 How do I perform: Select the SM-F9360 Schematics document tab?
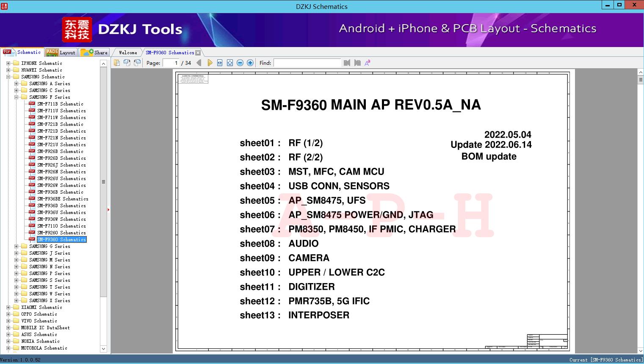point(170,53)
